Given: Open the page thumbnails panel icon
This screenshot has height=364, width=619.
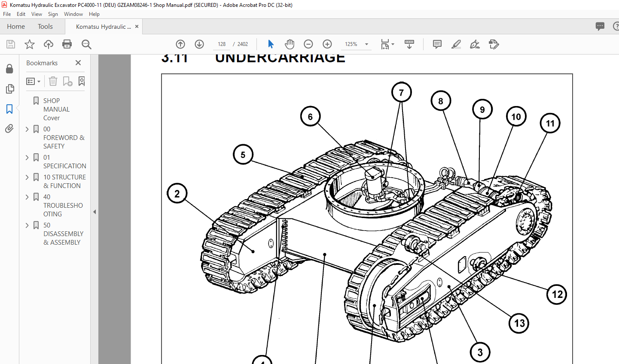Looking at the screenshot, I should (9, 89).
